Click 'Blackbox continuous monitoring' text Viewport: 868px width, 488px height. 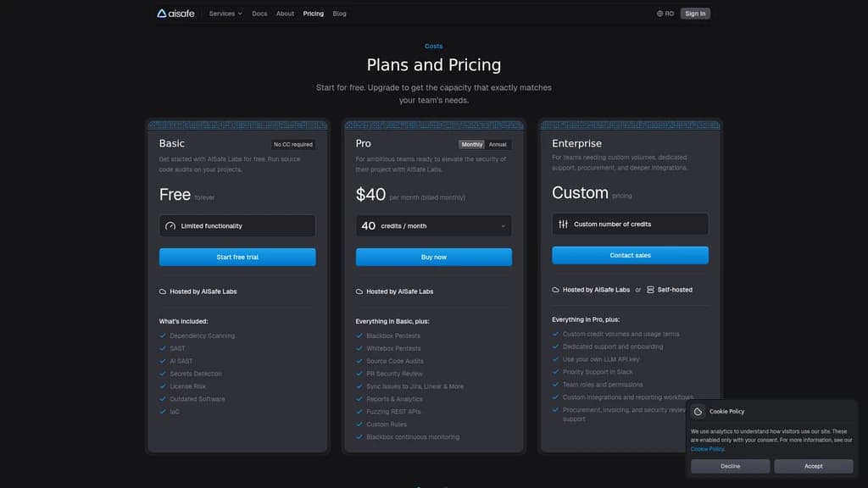coord(413,437)
